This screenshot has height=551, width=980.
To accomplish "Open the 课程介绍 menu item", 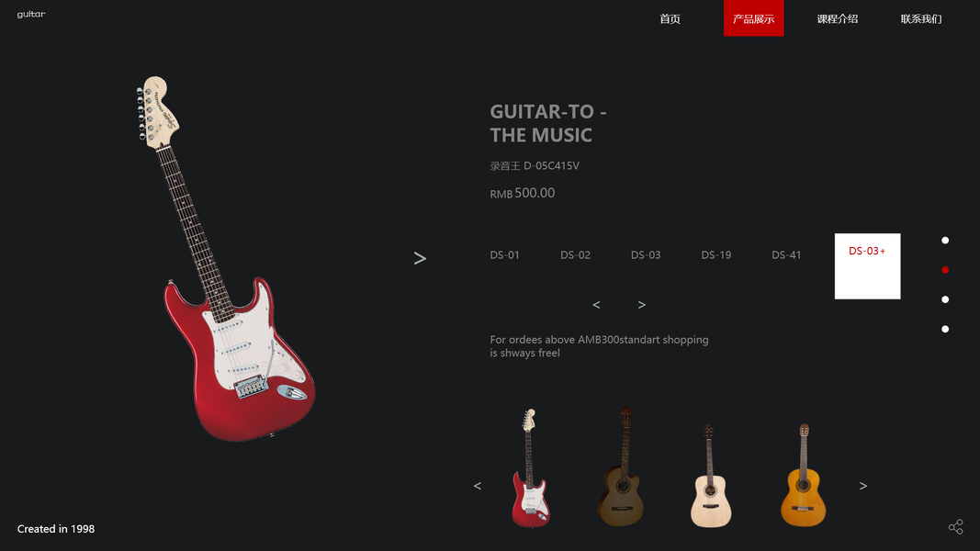I will (x=838, y=18).
